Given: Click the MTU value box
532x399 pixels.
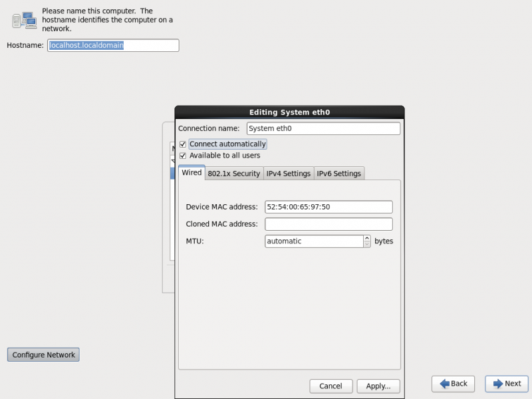Looking at the screenshot, I should click(x=313, y=241).
